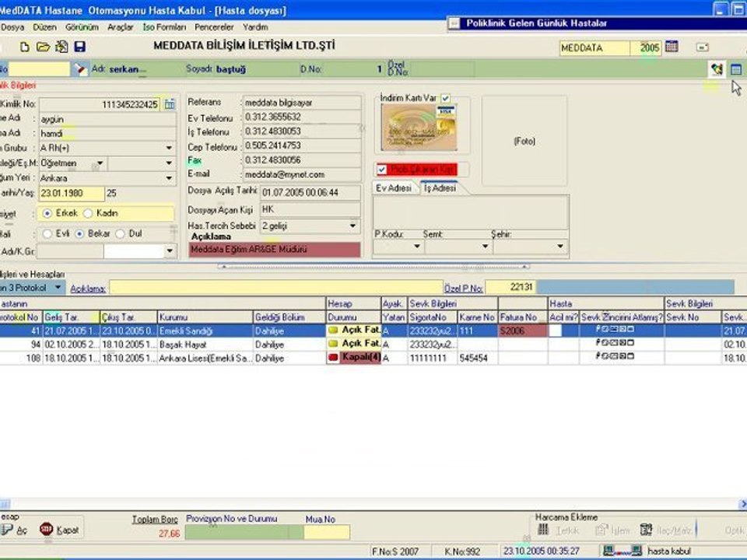This screenshot has height=560, width=747.
Task: Select the Kadın radio button
Action: [88, 213]
